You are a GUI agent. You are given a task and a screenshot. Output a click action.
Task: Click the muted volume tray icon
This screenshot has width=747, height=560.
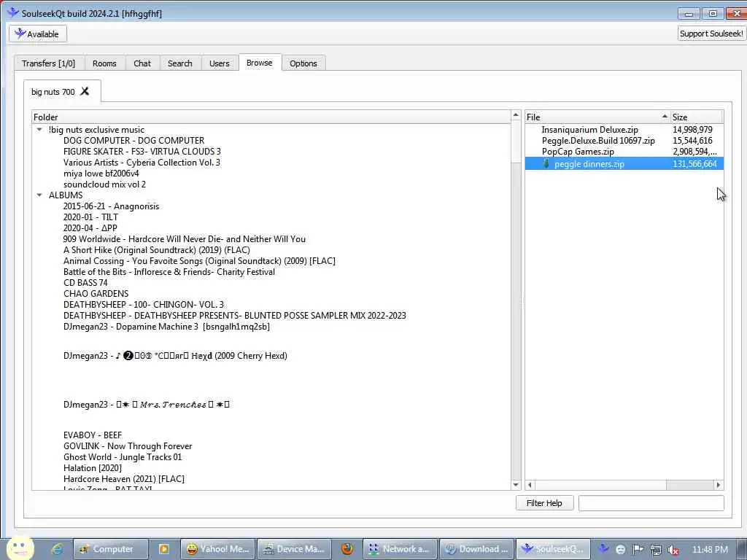tap(673, 550)
